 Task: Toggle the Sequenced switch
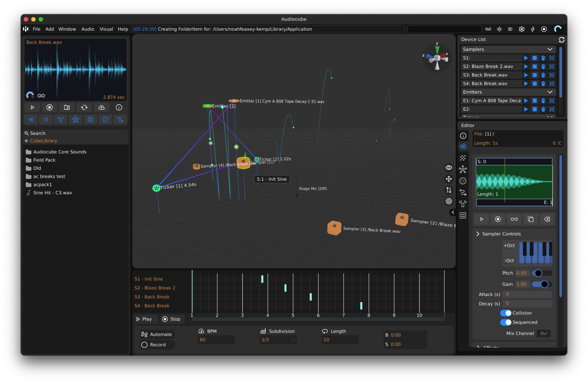506,322
